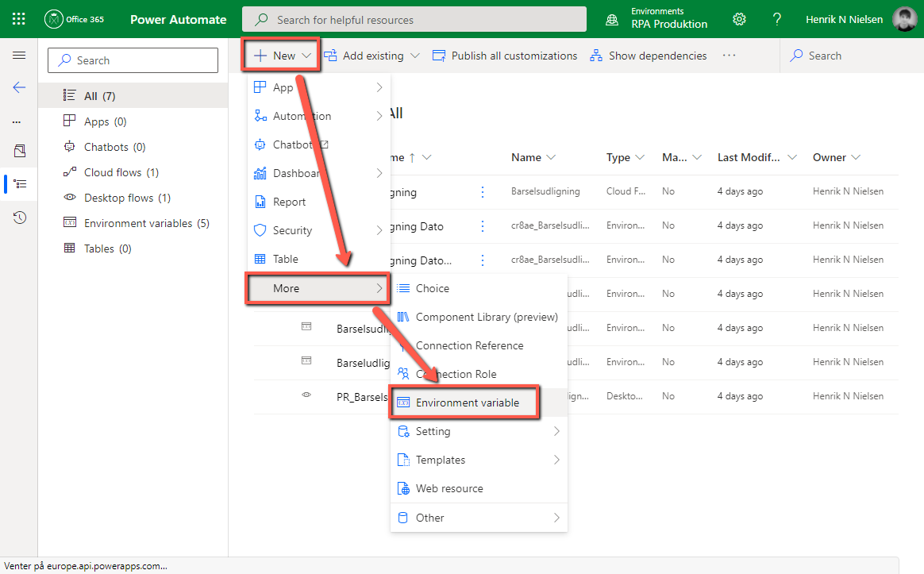Open the history clock icon in left rail
This screenshot has width=924, height=574.
(x=19, y=218)
